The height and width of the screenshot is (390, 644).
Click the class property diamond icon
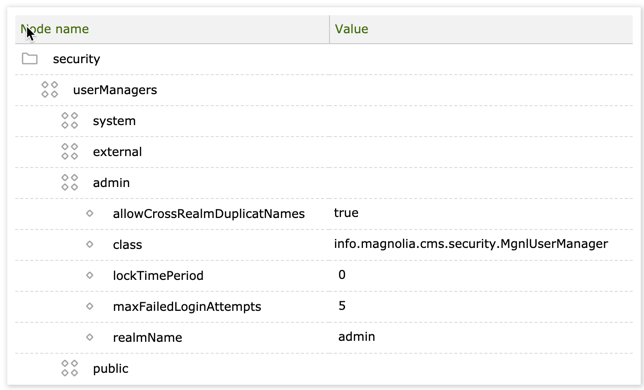click(x=90, y=244)
